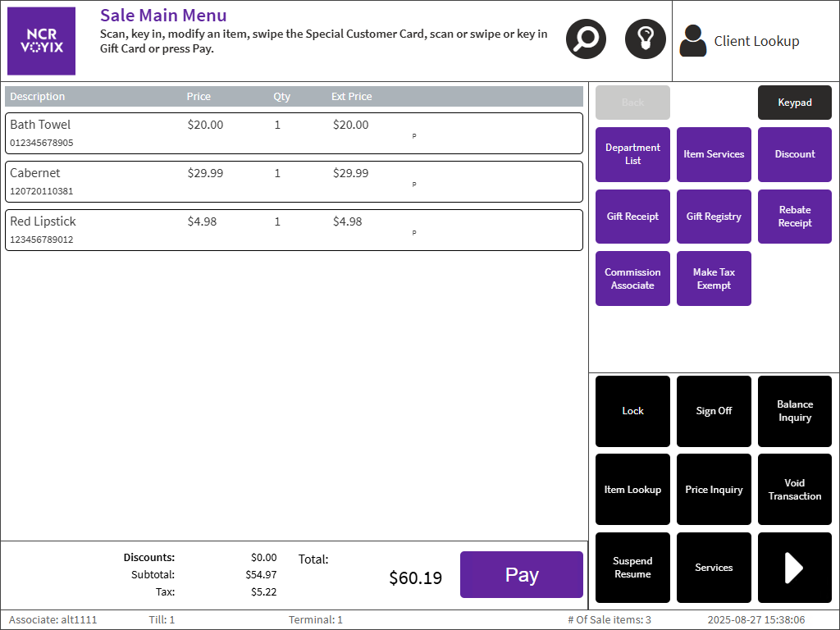Toggle Make Tax Exempt
This screenshot has width=840, height=630.
714,279
